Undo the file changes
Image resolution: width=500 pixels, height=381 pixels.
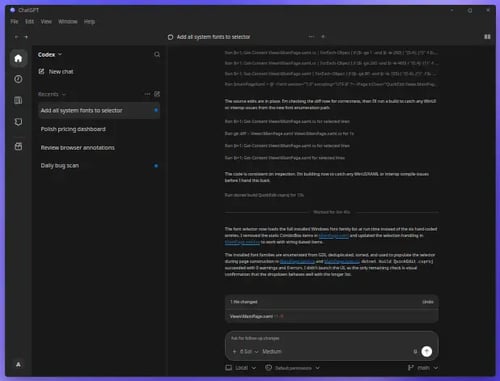pyautogui.click(x=428, y=302)
